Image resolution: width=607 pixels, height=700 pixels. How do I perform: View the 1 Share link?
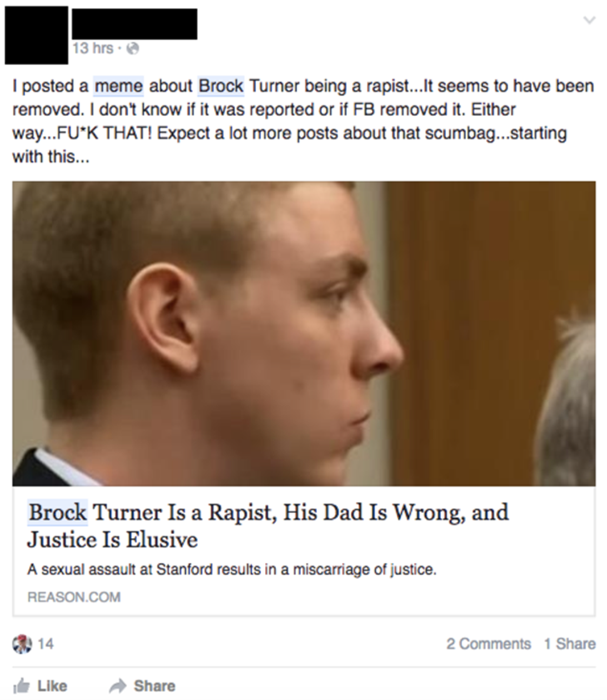569,644
